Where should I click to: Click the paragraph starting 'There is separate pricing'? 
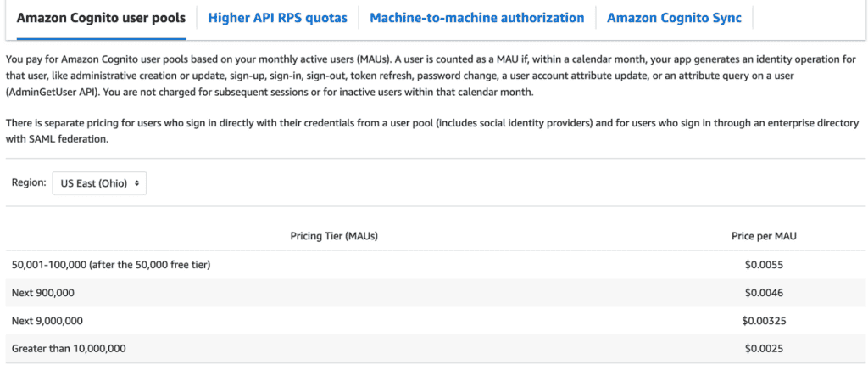tap(432, 131)
